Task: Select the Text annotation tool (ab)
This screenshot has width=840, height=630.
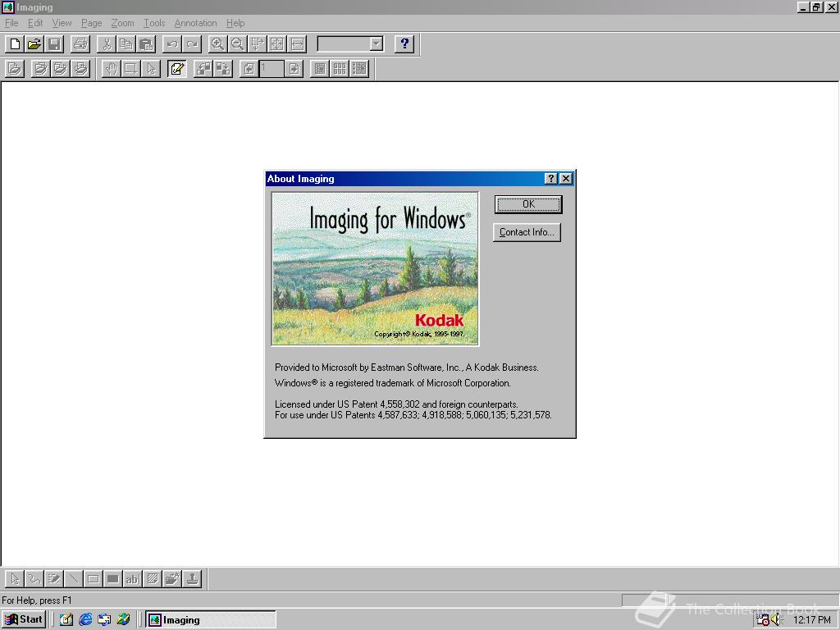Action: [x=132, y=578]
